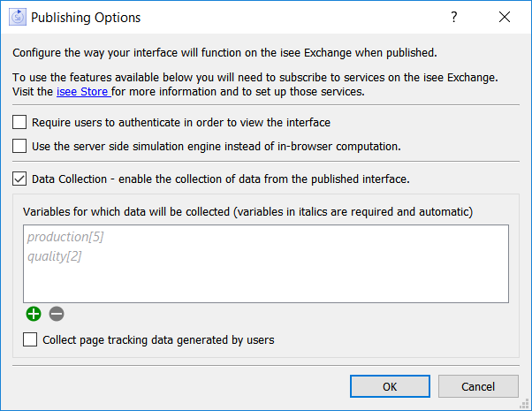Click the 'Collect page tracking data' label text
Screen dimensions: 532x411
[158, 339]
